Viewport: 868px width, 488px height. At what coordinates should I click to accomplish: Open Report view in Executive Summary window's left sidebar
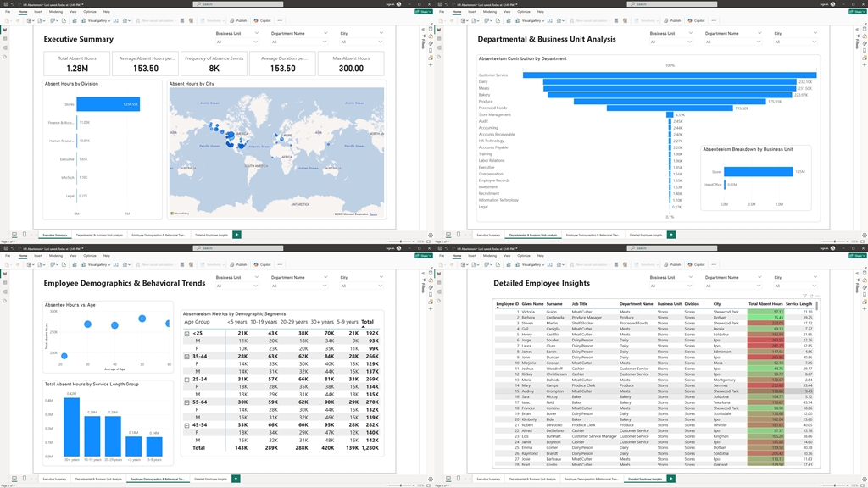coord(5,30)
